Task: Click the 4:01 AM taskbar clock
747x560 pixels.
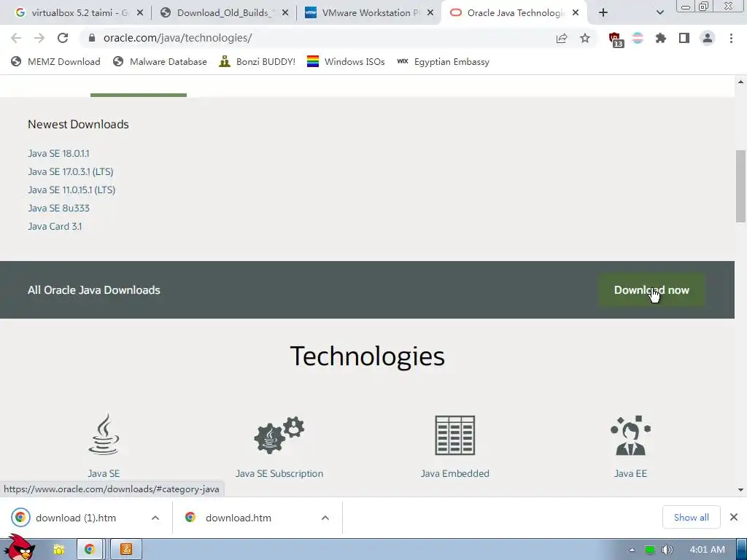Action: [x=707, y=550]
